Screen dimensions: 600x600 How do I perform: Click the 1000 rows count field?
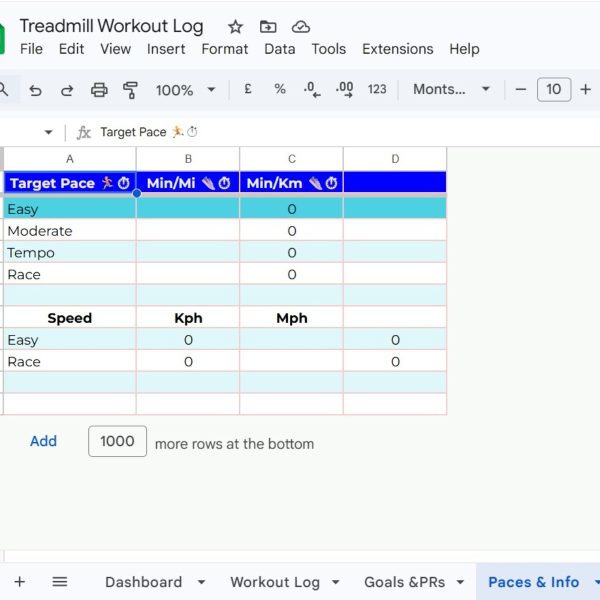[117, 441]
